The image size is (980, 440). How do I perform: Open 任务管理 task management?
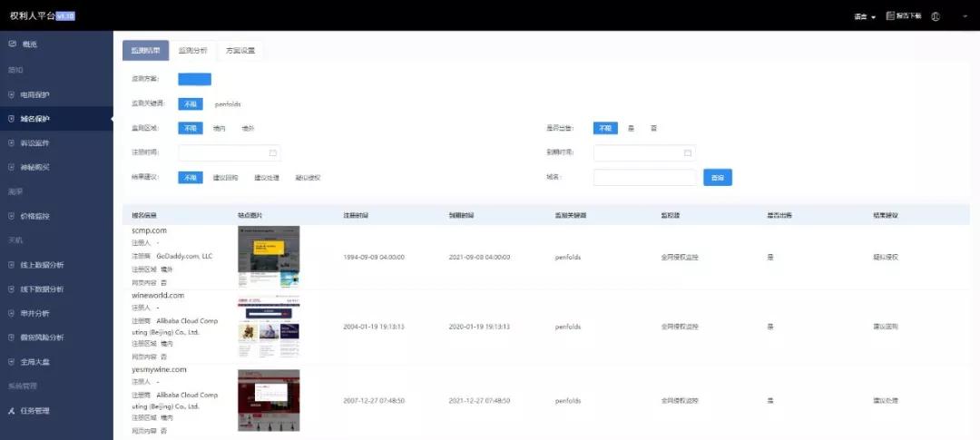[34, 411]
